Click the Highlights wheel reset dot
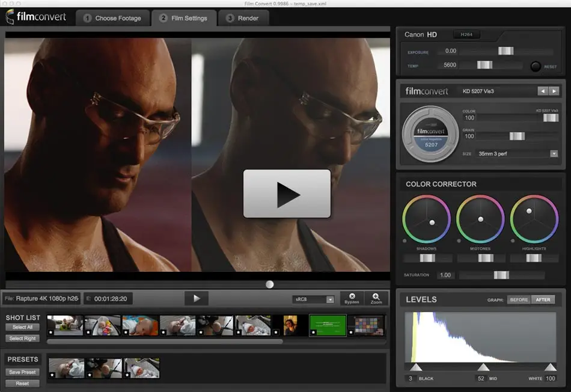 point(513,241)
